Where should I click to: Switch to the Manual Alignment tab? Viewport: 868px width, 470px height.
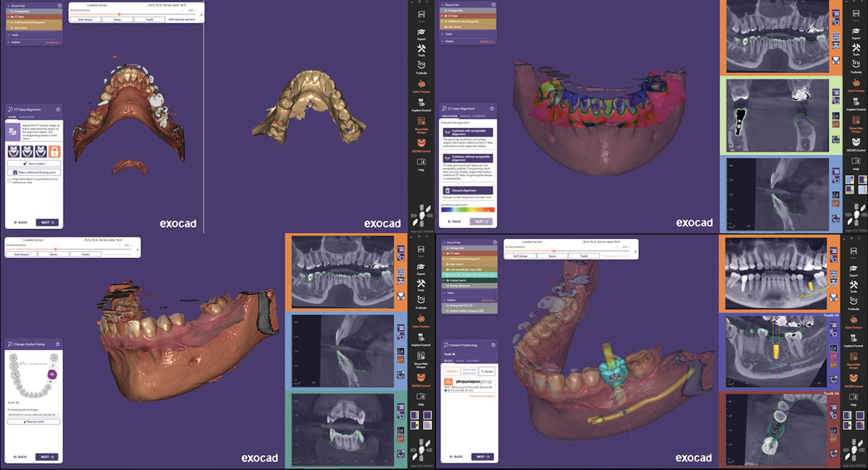click(473, 116)
